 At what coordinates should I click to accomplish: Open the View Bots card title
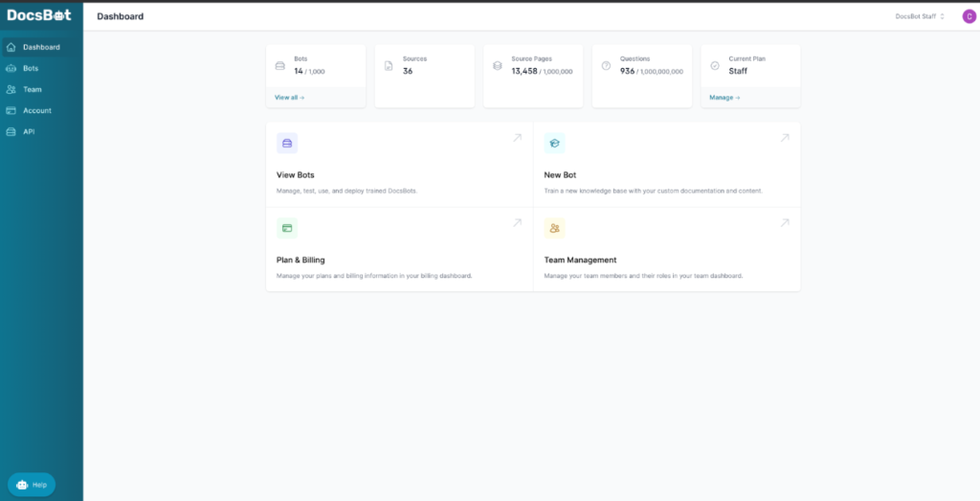tap(295, 175)
